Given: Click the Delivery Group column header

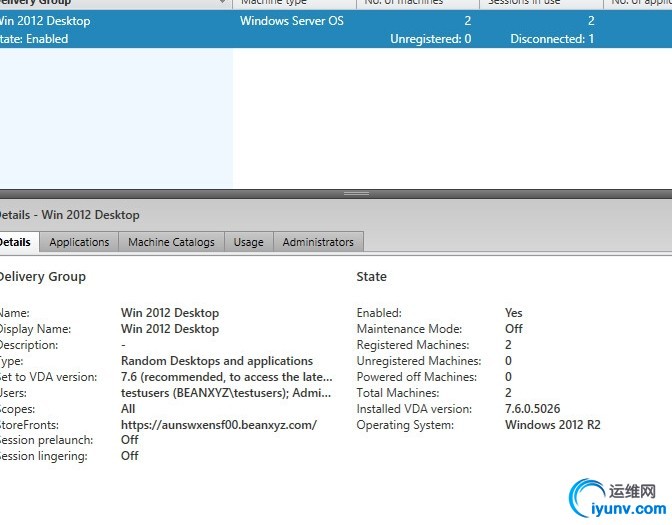Looking at the screenshot, I should pyautogui.click(x=116, y=3).
